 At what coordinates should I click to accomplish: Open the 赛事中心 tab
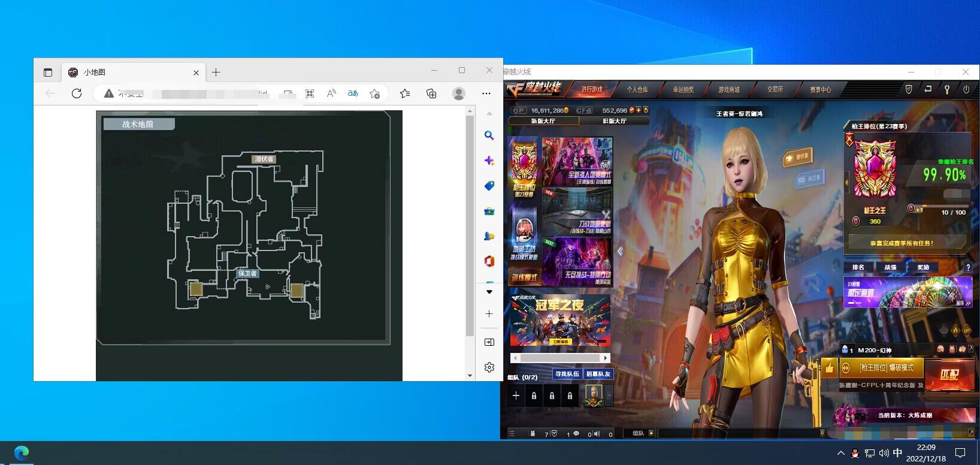(x=821, y=89)
